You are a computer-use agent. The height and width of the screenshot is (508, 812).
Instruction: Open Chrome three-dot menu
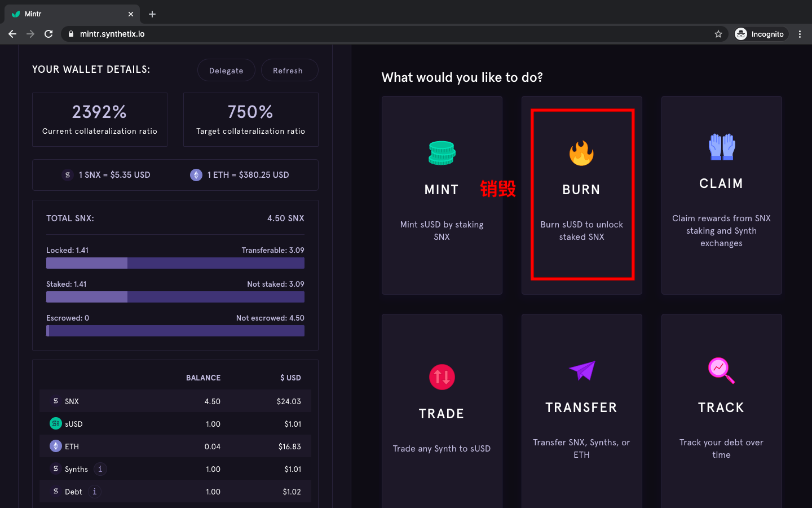pyautogui.click(x=800, y=34)
